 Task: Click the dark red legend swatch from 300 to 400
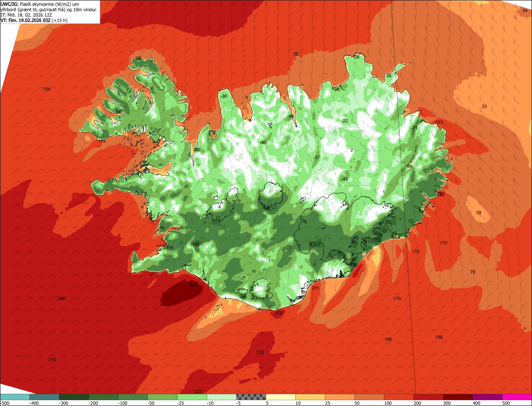458,397
